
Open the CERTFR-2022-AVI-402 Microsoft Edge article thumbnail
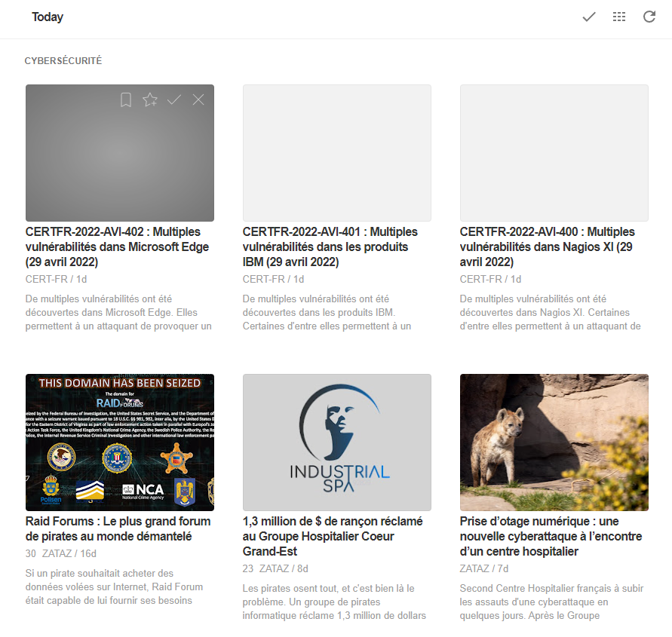coord(120,153)
